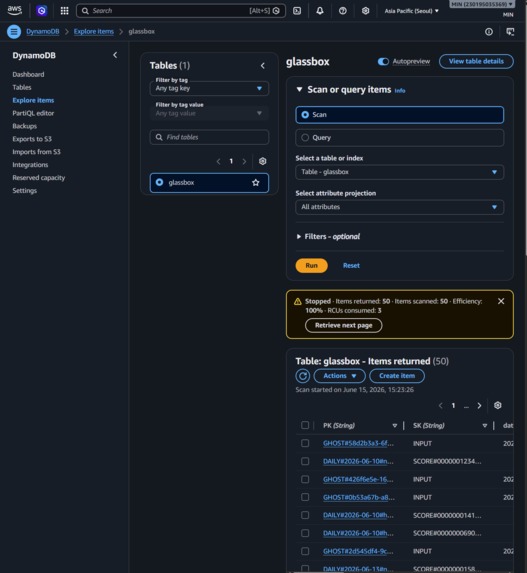The height and width of the screenshot is (573, 527).
Task: Check the SCORE#0000001234 row checkbox
Action: point(305,461)
